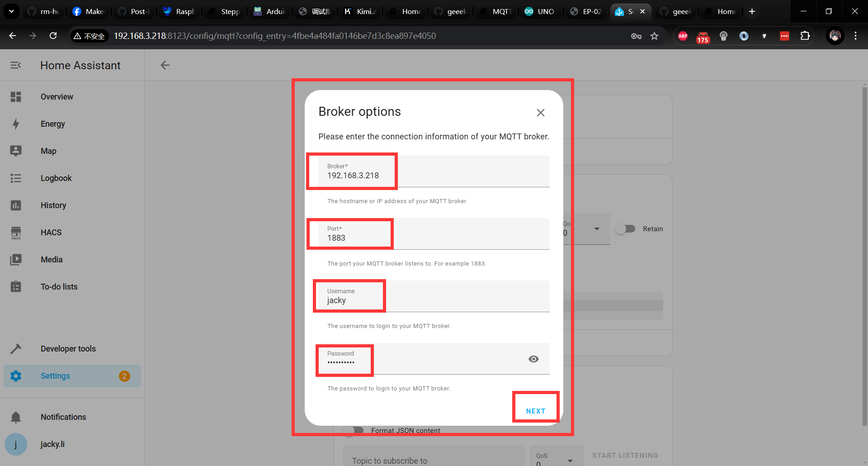Click the Notifications bell icon
Screen dimensions: 868x466
[x=16, y=417]
